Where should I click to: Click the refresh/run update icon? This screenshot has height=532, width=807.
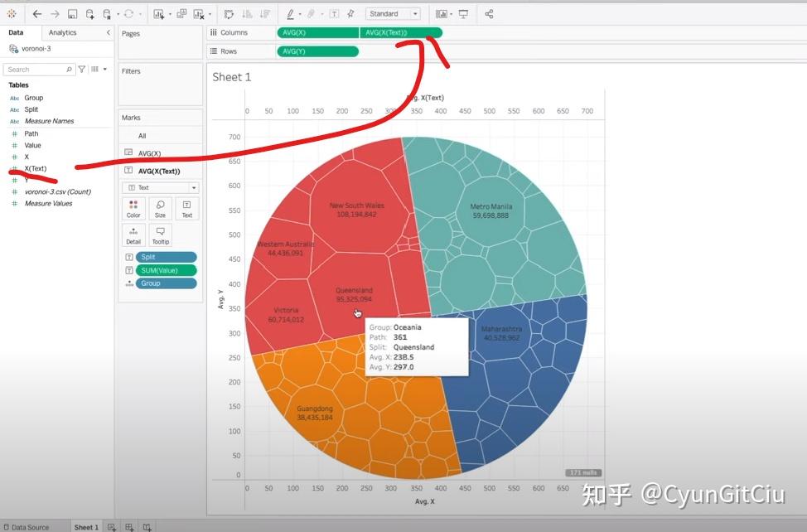click(128, 14)
